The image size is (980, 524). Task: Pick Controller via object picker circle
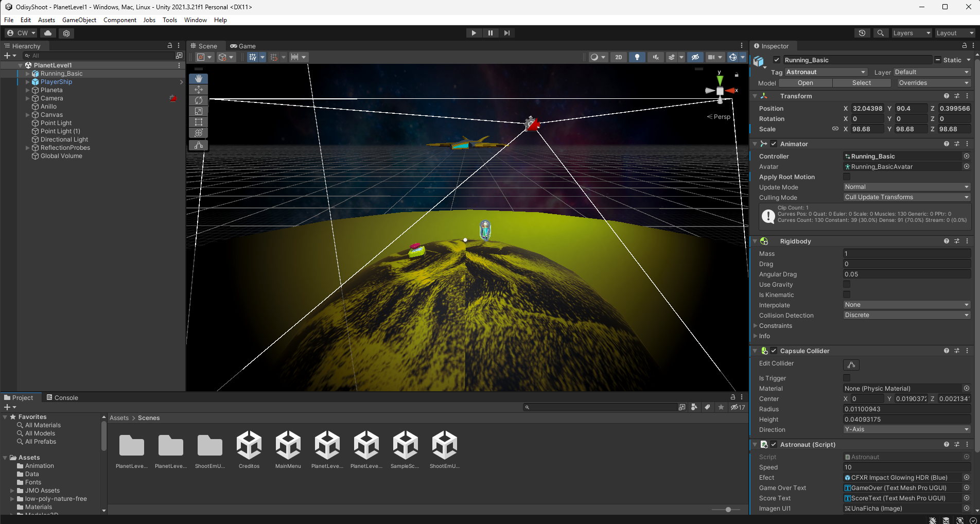pos(967,156)
